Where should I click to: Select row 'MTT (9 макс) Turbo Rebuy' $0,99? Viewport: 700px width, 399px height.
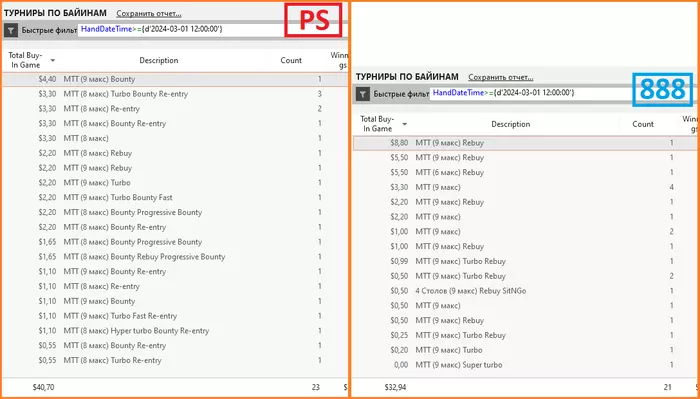coord(525,262)
